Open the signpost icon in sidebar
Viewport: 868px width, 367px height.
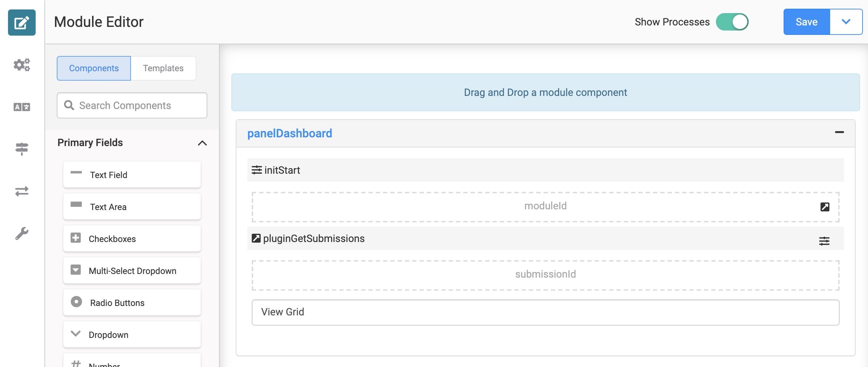click(x=22, y=149)
